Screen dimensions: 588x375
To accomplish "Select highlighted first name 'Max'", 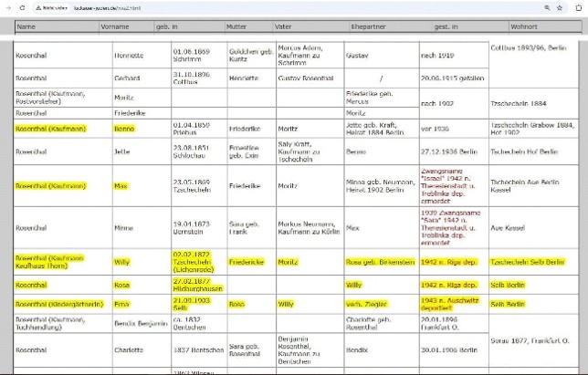I will [x=121, y=186].
